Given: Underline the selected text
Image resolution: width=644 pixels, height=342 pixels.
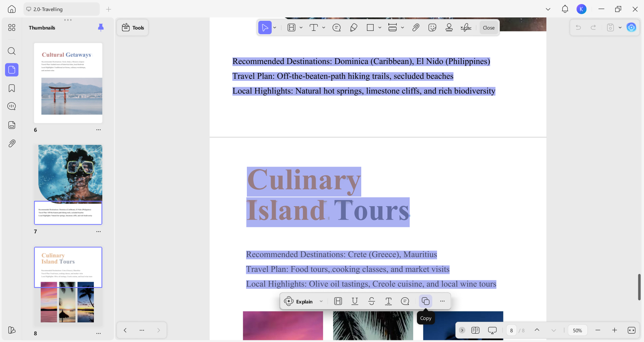Looking at the screenshot, I should click(x=355, y=301).
